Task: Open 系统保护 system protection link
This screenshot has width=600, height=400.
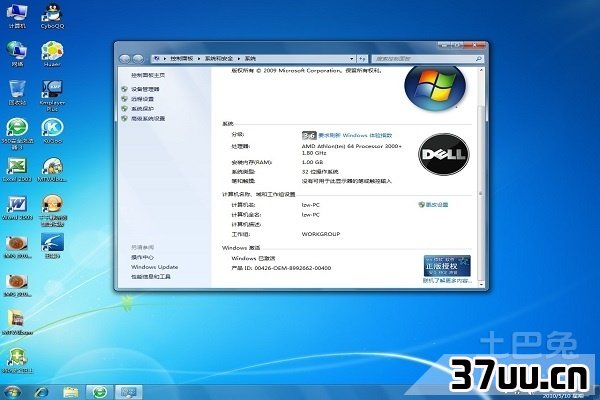Action: point(142,109)
